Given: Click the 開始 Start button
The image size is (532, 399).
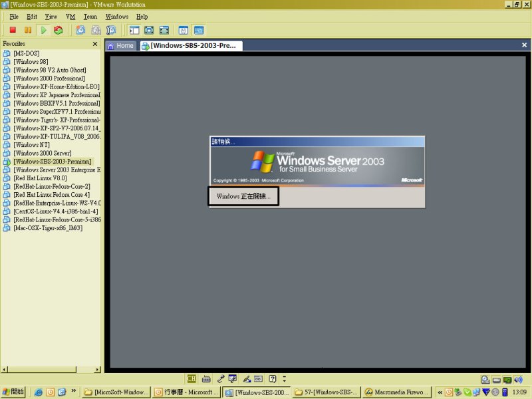Looking at the screenshot, I should [x=13, y=392].
